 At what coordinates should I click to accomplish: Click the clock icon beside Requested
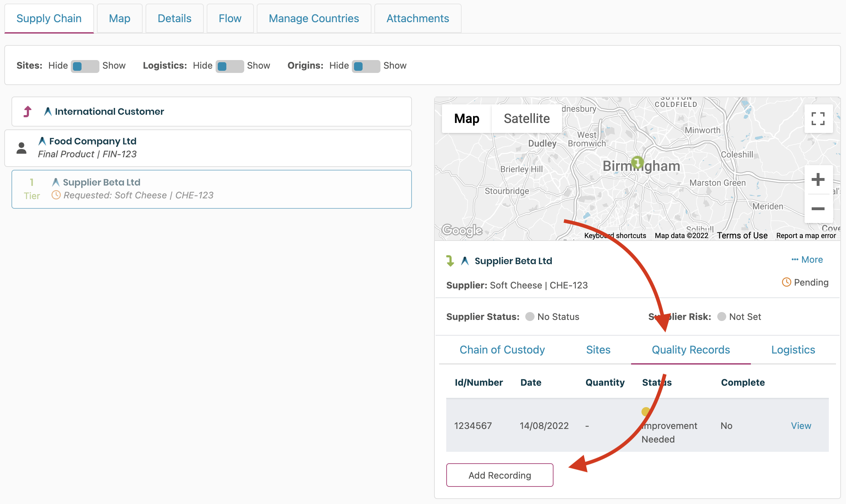(x=56, y=195)
